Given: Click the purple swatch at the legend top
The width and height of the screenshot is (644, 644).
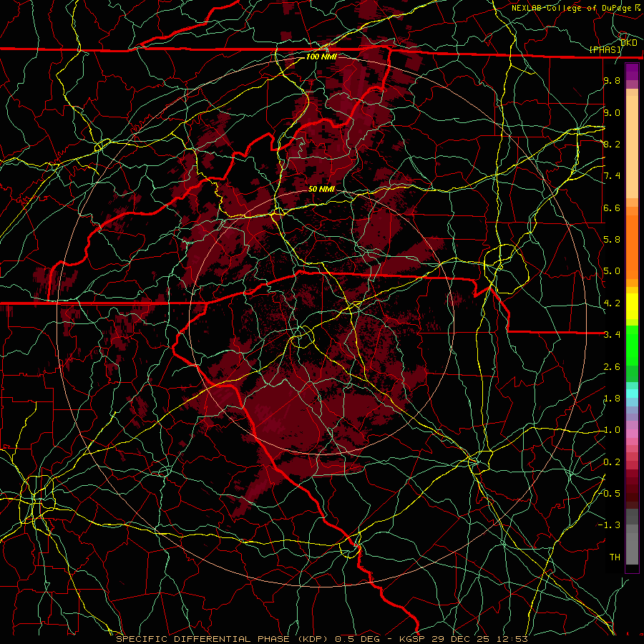Looking at the screenshot, I should coord(632,72).
